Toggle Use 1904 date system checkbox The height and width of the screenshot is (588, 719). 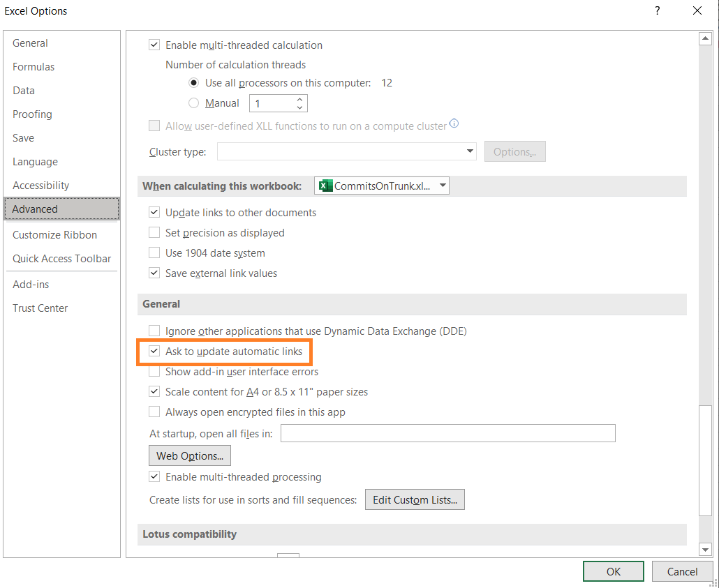(154, 253)
